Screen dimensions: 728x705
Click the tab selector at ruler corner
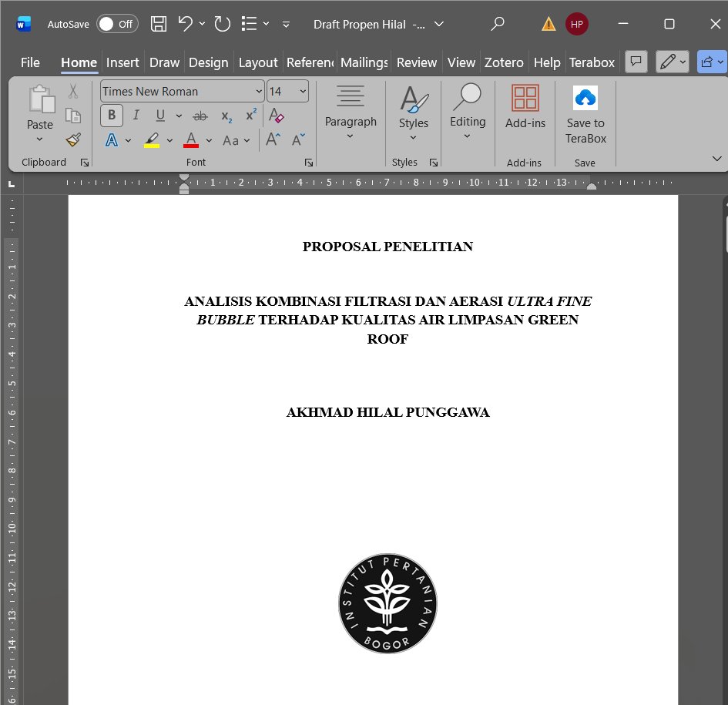click(12, 184)
